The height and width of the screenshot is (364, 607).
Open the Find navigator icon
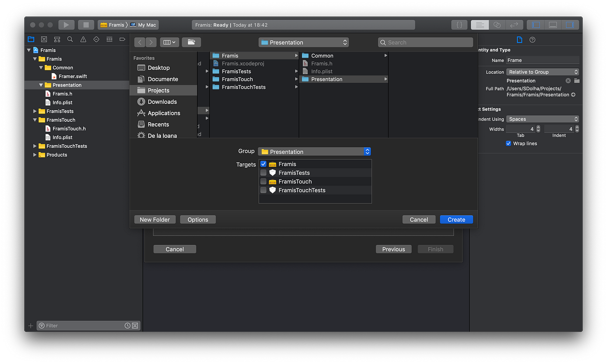[70, 39]
